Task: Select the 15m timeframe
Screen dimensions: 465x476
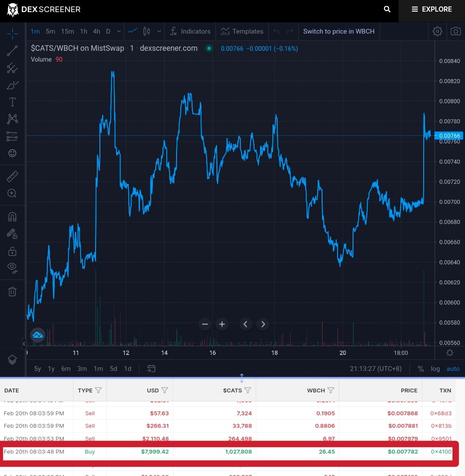Action: [x=67, y=31]
